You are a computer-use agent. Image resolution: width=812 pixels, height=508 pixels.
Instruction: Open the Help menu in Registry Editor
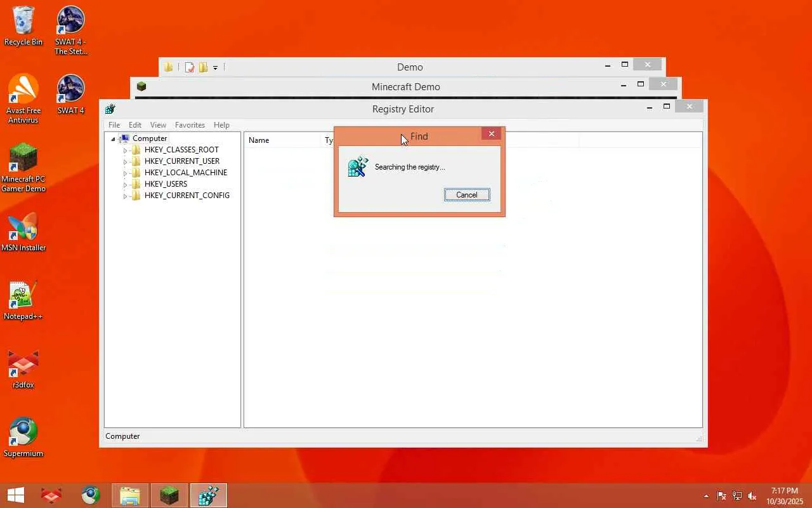pos(221,125)
